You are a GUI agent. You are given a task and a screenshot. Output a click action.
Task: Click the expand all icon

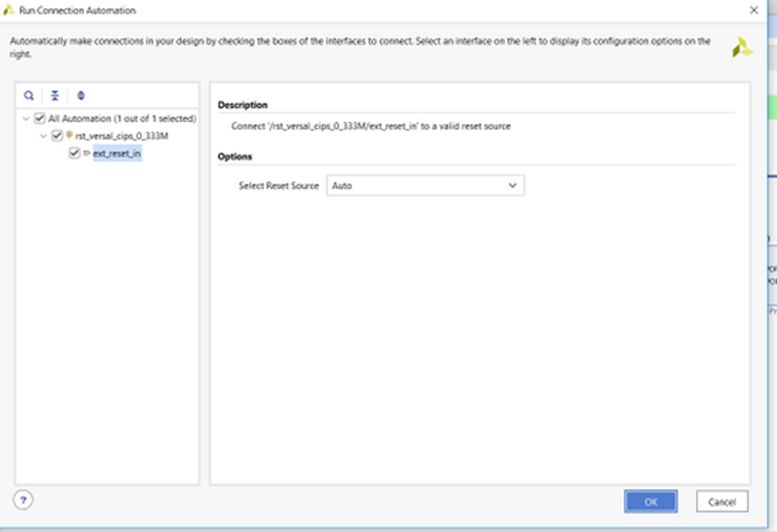coord(81,95)
